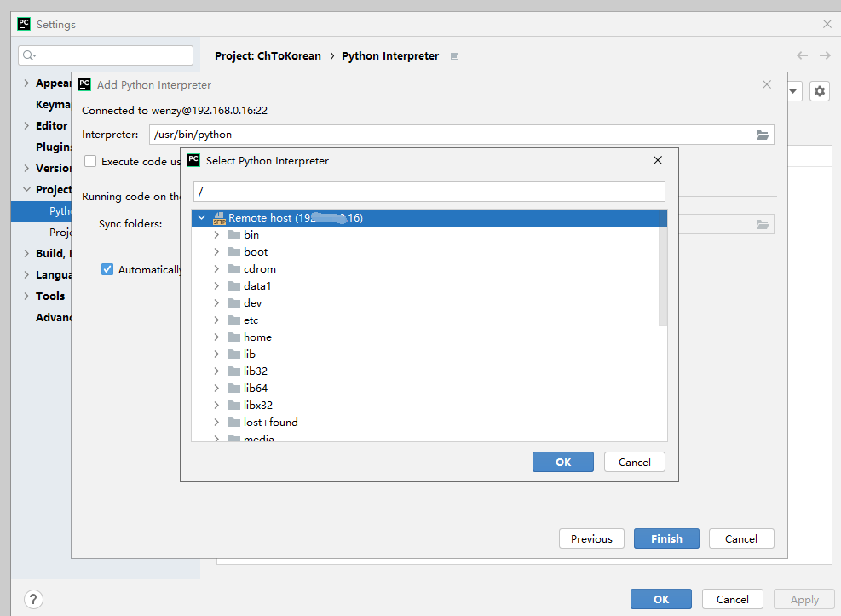Cancel the Select Python Interpreter dialog
This screenshot has width=841, height=616.
(634, 462)
